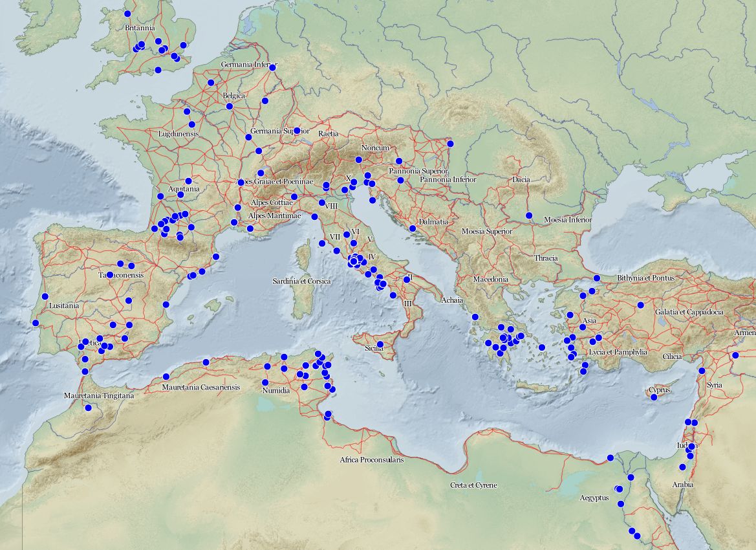This screenshot has height=550, width=756.
Task: Select the marker near the Cilicia-Syria coast
Action: click(702, 371)
